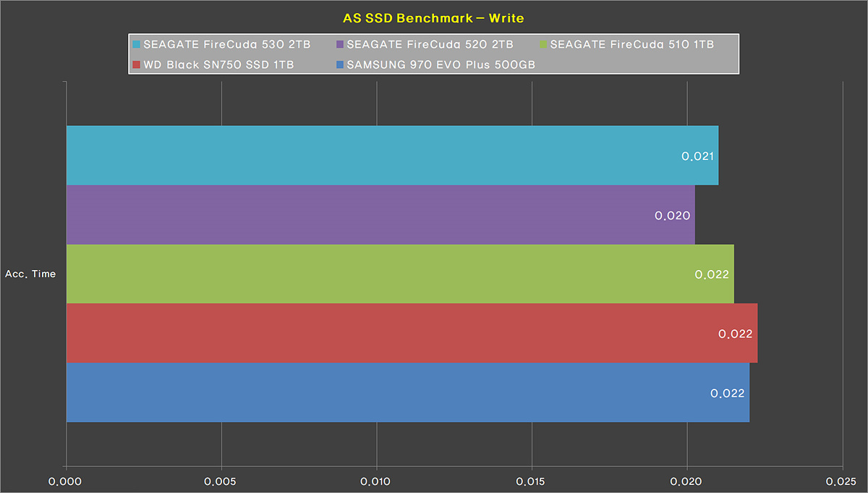The image size is (868, 493).
Task: Select the WD Black SN750 SSD 1TB legend label
Action: [x=219, y=65]
